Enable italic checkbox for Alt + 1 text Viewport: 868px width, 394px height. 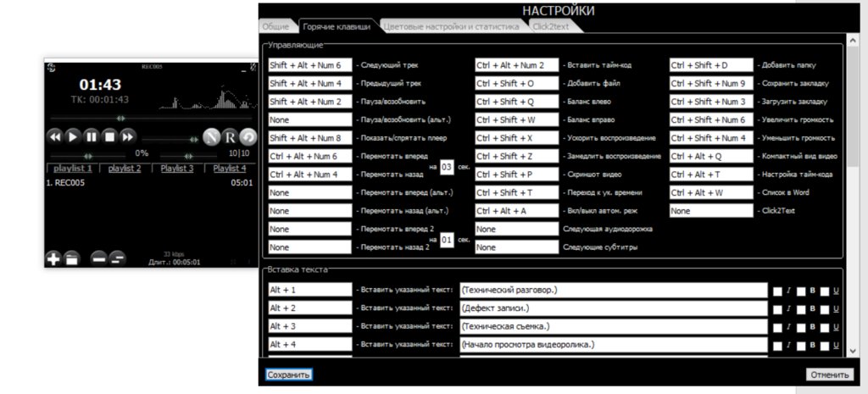click(777, 291)
